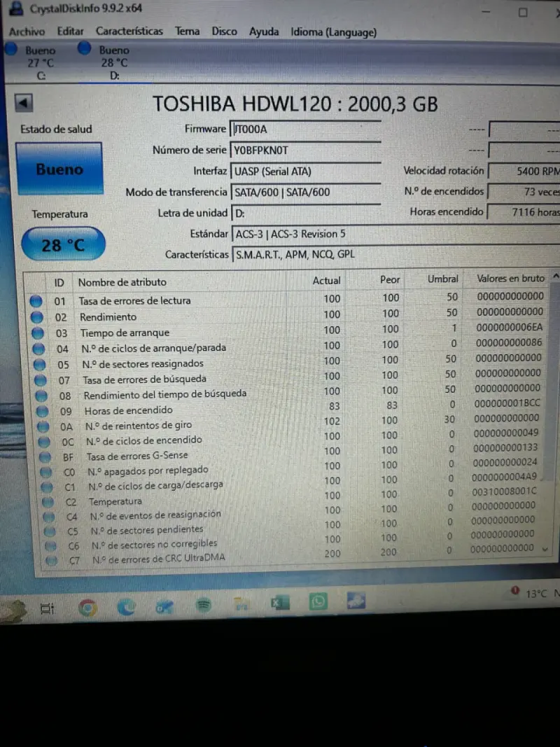Click the Estándar field ACS-3
This screenshot has height=747, width=560.
point(395,234)
